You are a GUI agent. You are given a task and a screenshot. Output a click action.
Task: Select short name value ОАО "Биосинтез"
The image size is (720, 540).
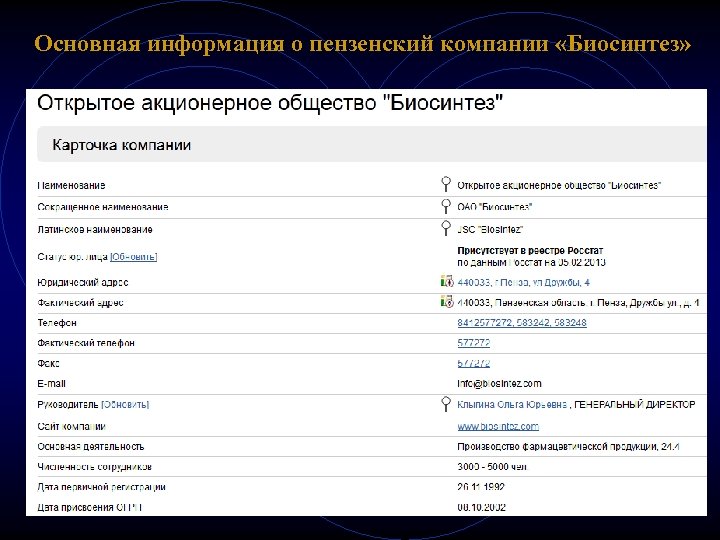coord(494,207)
